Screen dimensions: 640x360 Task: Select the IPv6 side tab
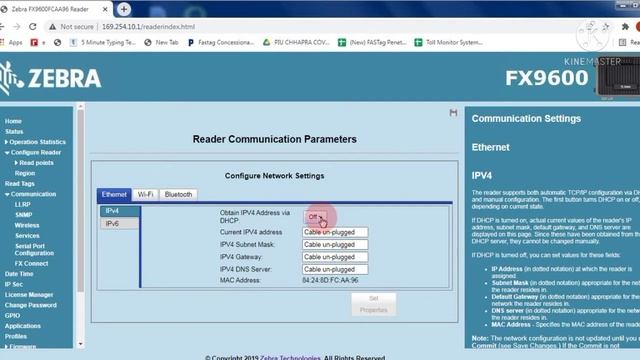(x=120, y=224)
